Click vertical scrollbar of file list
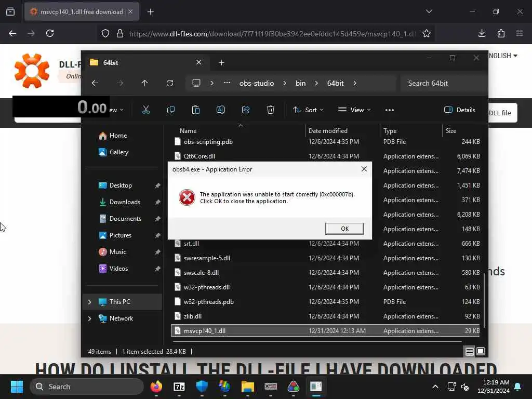Viewport: 532px width, 399px height. [484, 300]
